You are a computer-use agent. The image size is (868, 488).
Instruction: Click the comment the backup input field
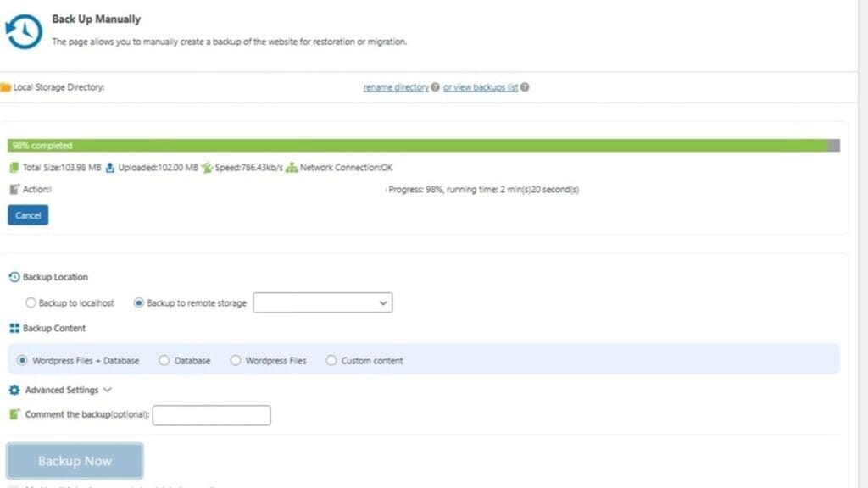pos(211,415)
